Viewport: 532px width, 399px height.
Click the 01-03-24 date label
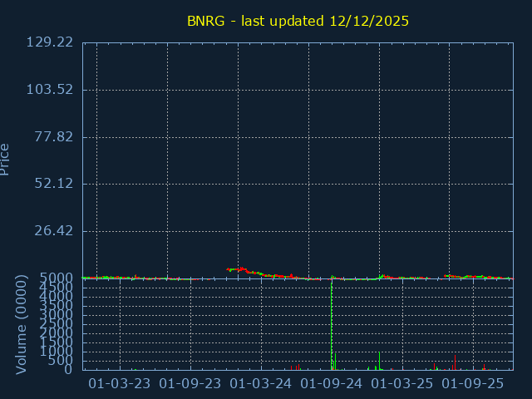[261, 383]
